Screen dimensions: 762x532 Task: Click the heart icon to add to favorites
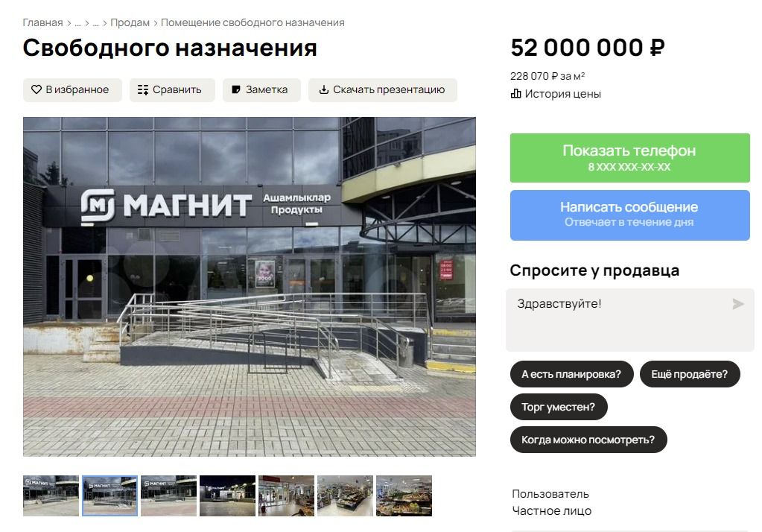tap(36, 89)
